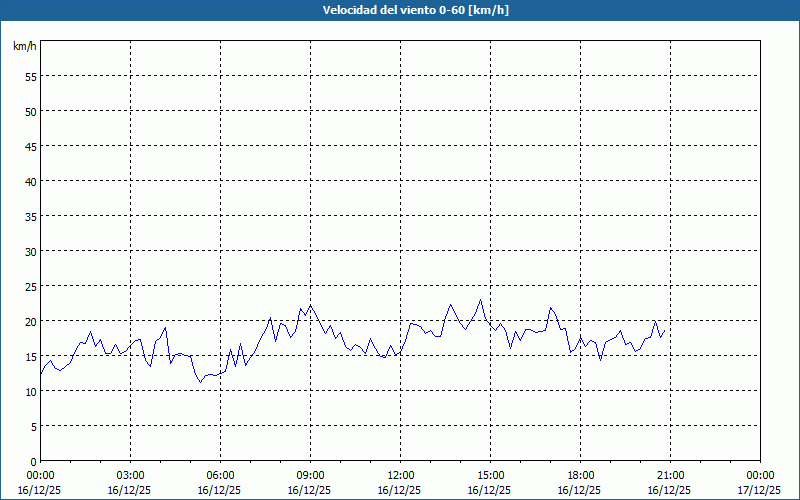This screenshot has height=500, width=800.
Task: Click the first data point of the blue line
Action: pyautogui.click(x=41, y=374)
